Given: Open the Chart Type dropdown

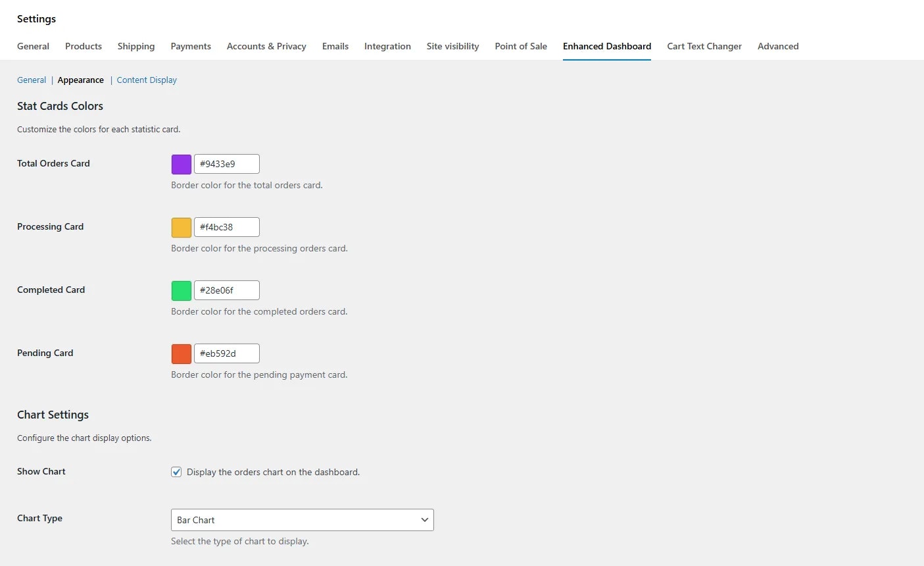Looking at the screenshot, I should click(x=302, y=520).
